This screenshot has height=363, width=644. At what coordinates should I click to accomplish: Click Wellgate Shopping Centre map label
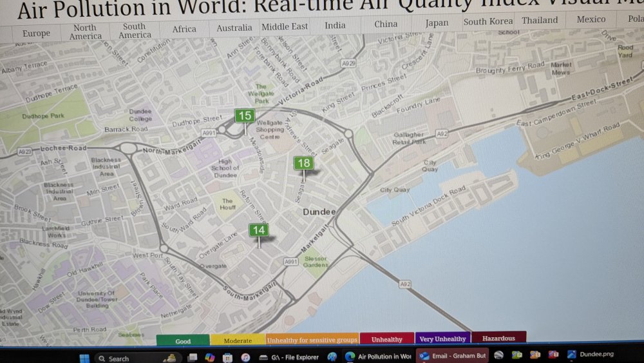click(270, 130)
